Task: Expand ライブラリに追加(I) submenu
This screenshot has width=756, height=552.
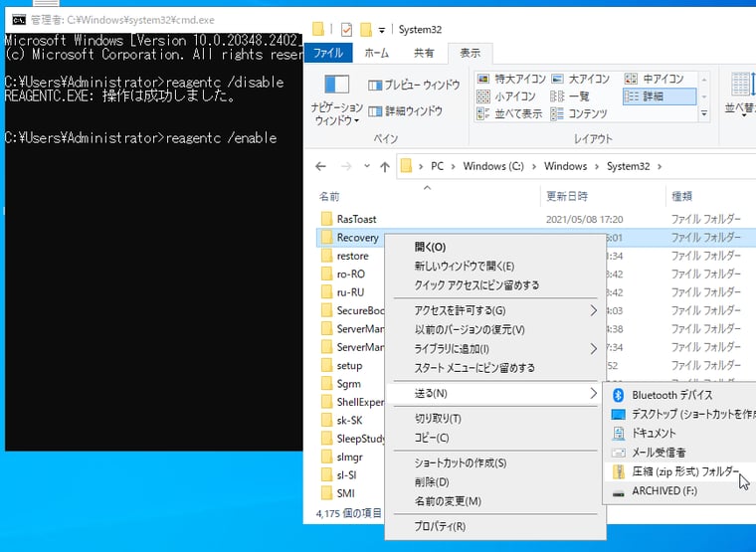Action: pos(495,349)
